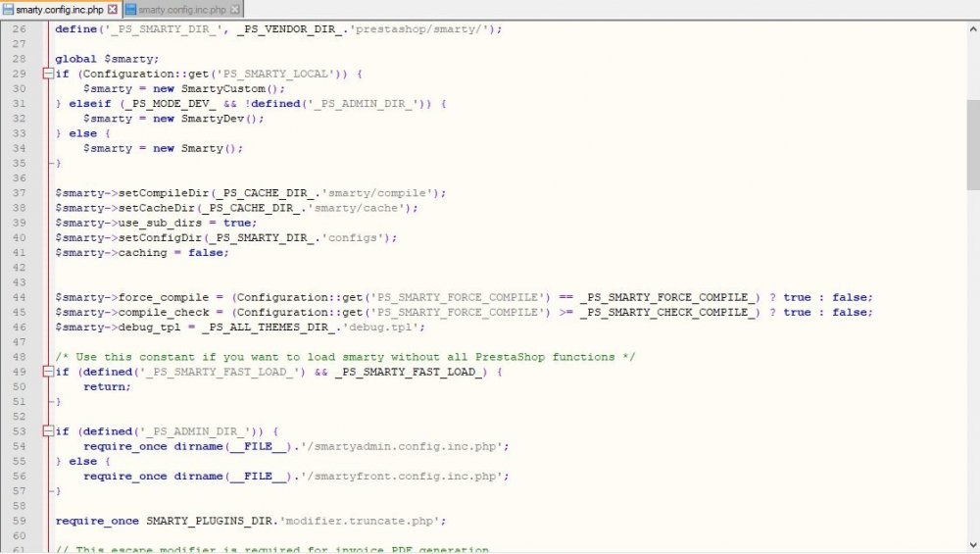Click 'debug_tpl' property on line 46
The height and width of the screenshot is (554, 980).
(x=149, y=327)
